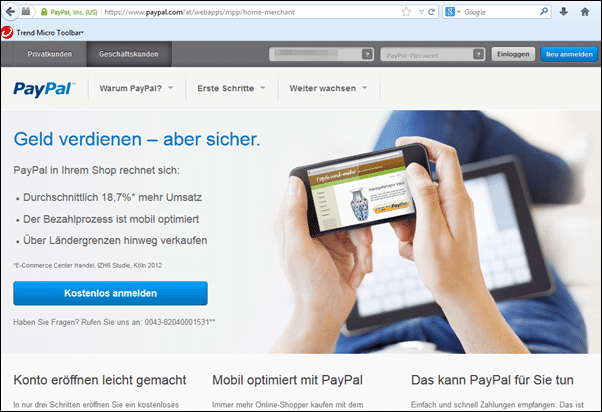Click the smartphone hero image
Screen dimensions: 602x412
[x=359, y=192]
